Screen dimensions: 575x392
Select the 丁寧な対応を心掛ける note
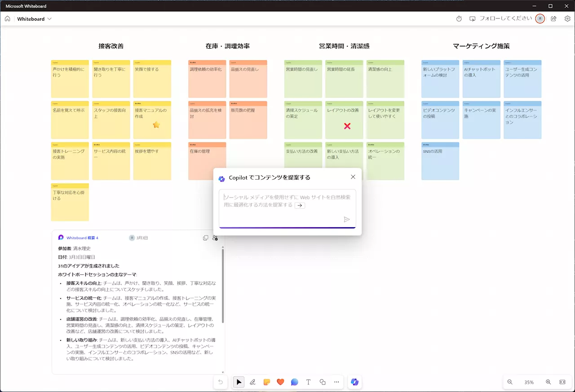point(70,202)
